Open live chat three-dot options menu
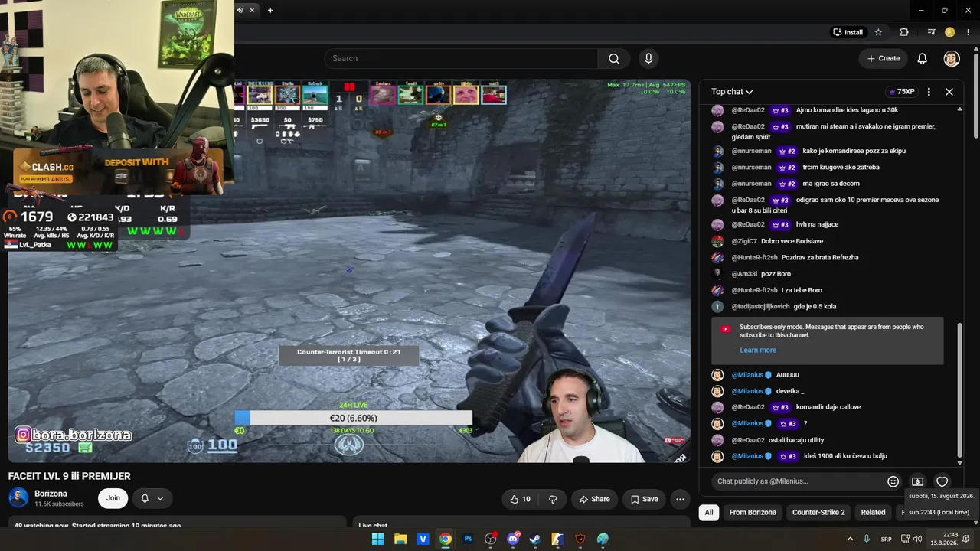Image resolution: width=980 pixels, height=551 pixels. pyautogui.click(x=929, y=92)
